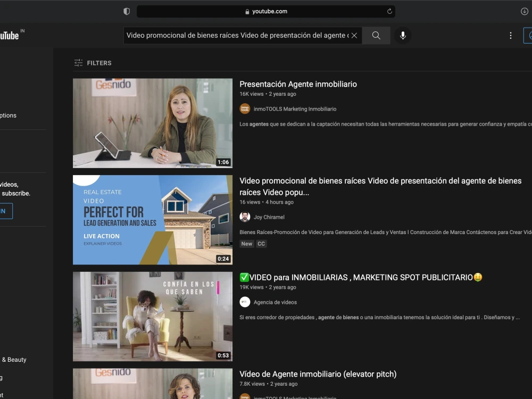This screenshot has height=399, width=532.
Task: Click the description starting 'Bienes Raíces-Promoción de Video'
Action: click(x=386, y=232)
